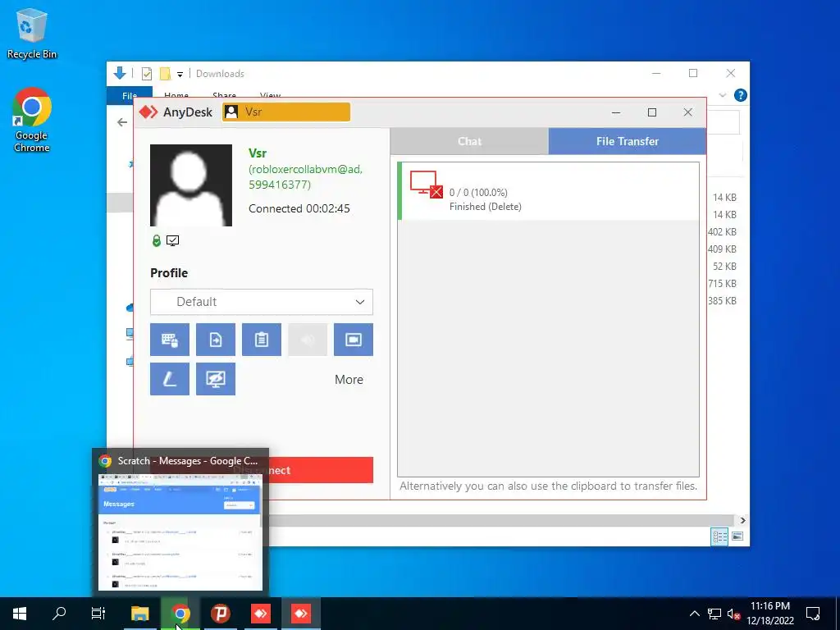Click the Vsr username text
The width and height of the screenshot is (840, 630).
[258, 153]
